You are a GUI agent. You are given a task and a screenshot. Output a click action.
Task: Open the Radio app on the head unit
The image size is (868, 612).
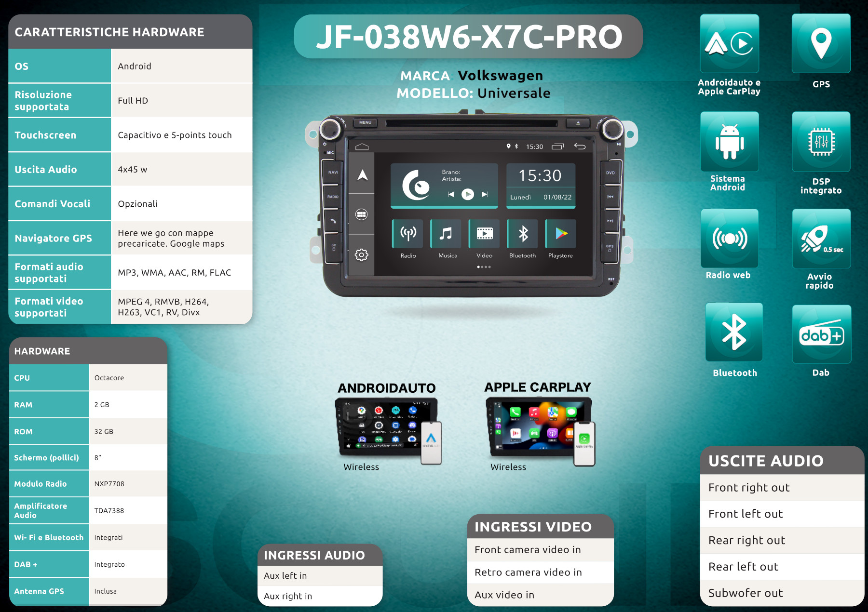coord(408,234)
